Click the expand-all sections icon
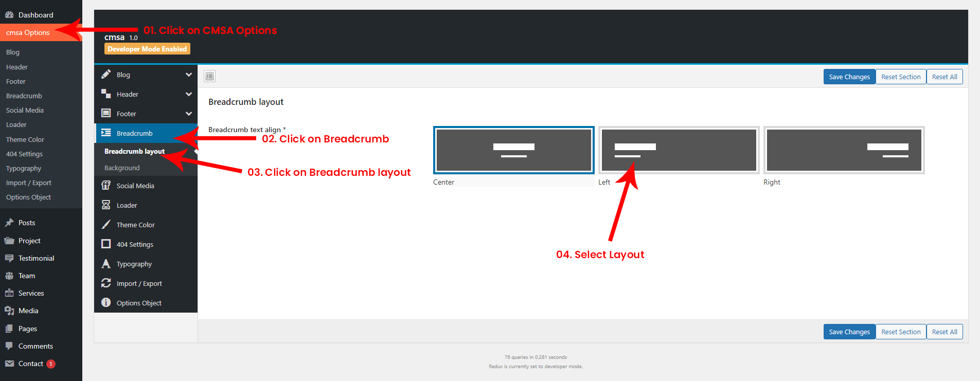 (209, 77)
